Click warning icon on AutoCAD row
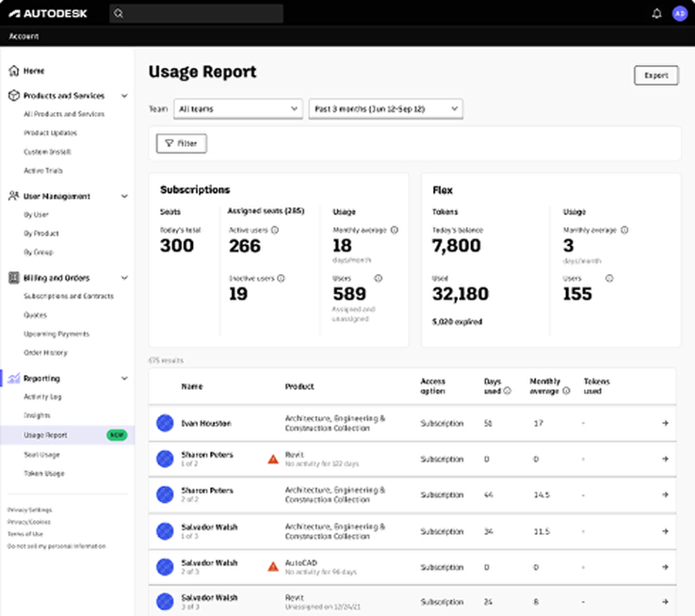The height and width of the screenshot is (616, 695). tap(273, 567)
